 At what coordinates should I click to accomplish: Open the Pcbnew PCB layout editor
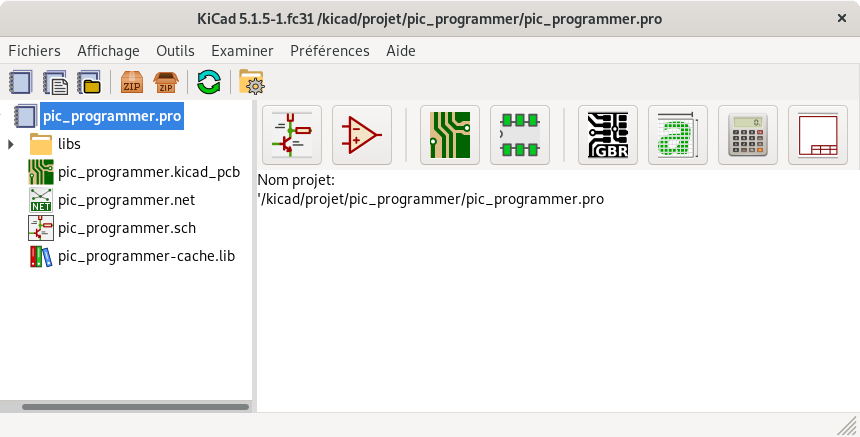[x=449, y=134]
